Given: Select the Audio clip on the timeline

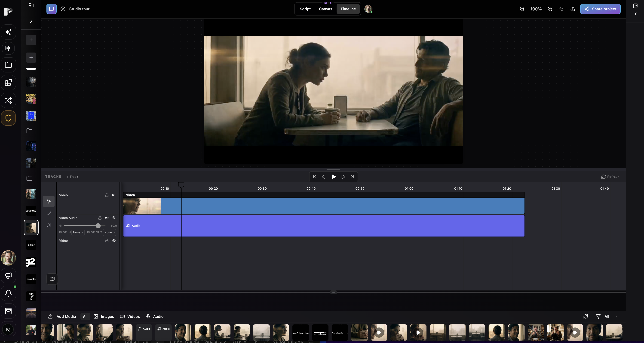Looking at the screenshot, I should (324, 226).
